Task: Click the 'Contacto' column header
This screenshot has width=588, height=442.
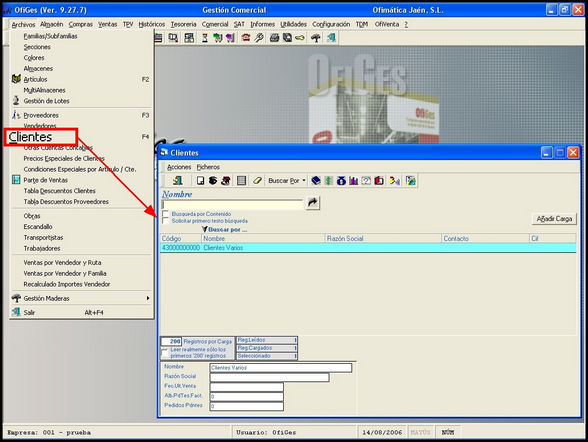Action: pyautogui.click(x=486, y=238)
